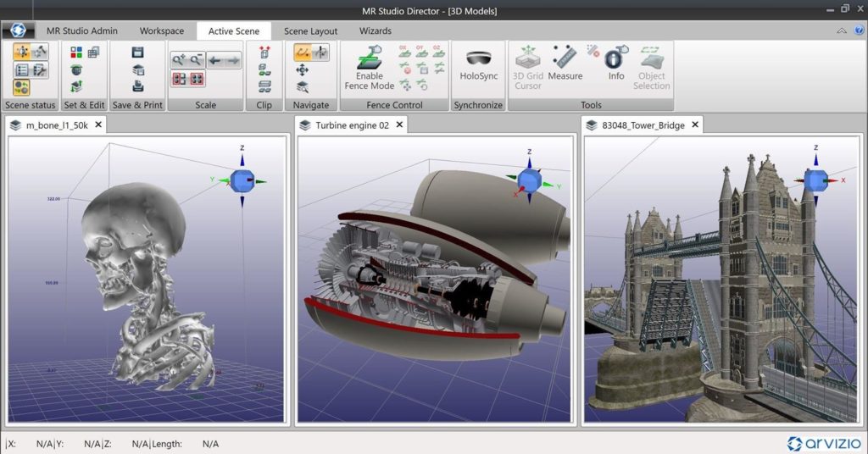
Task: Click the OY fence plane icon
Action: (x=422, y=52)
